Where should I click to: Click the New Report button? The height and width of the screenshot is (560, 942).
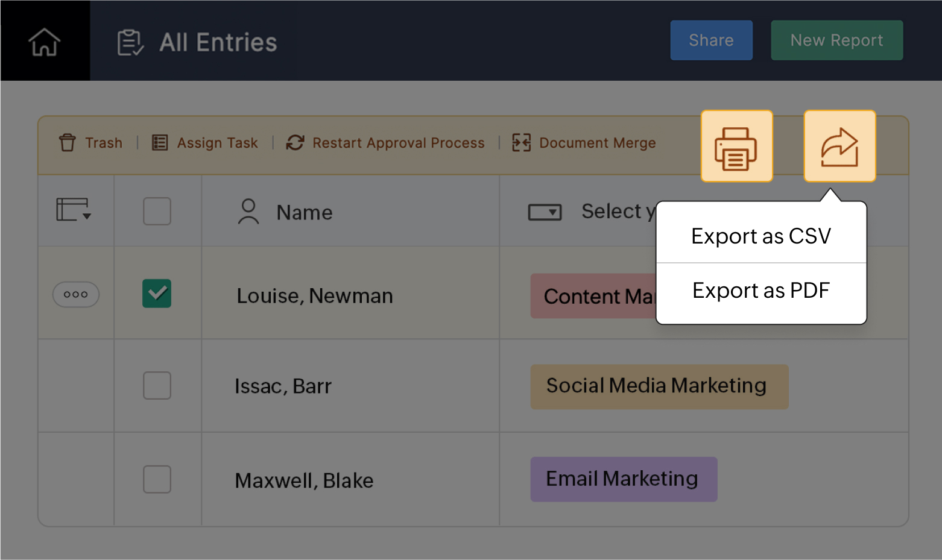coord(836,40)
